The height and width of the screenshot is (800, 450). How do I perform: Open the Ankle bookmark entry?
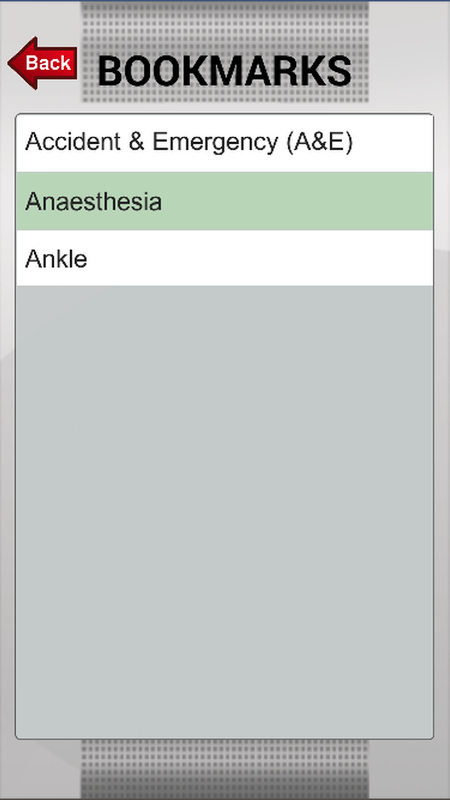coord(224,258)
